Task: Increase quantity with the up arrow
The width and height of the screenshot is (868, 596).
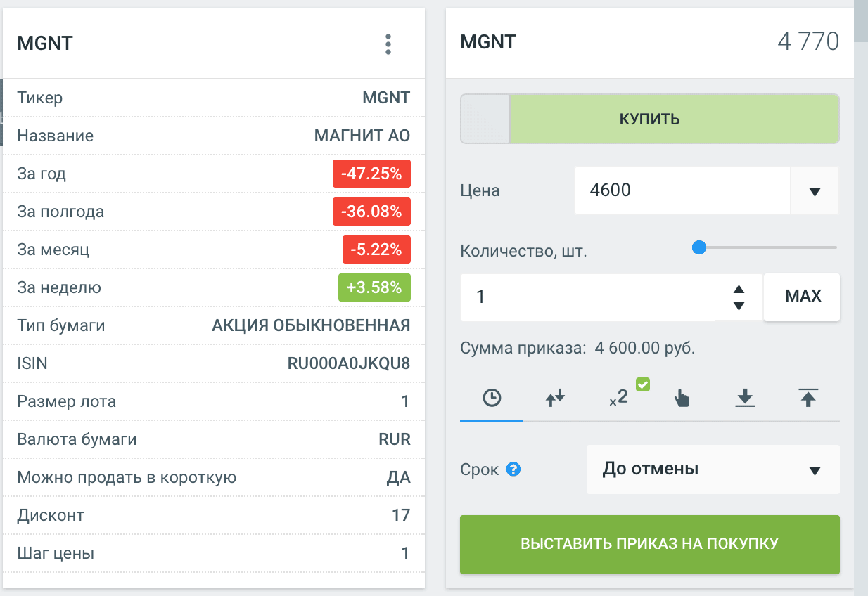Action: tap(739, 289)
